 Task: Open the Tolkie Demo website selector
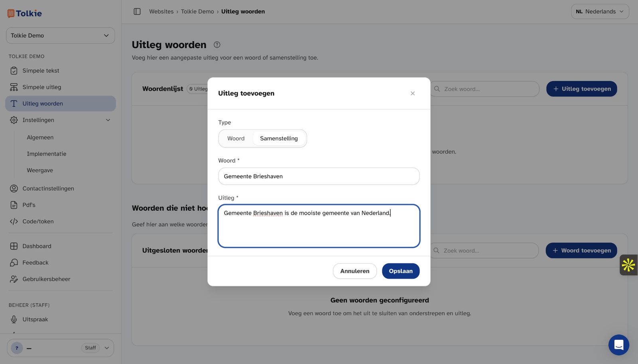[x=61, y=35]
